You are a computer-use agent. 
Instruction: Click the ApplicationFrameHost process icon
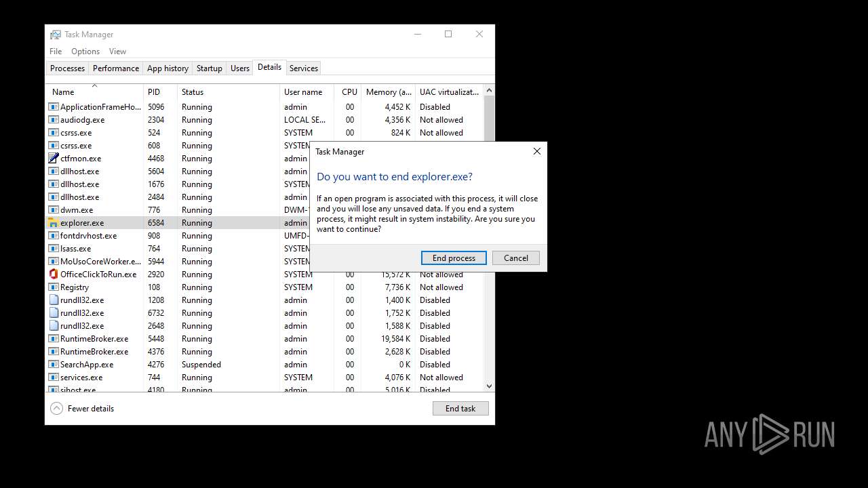[54, 106]
